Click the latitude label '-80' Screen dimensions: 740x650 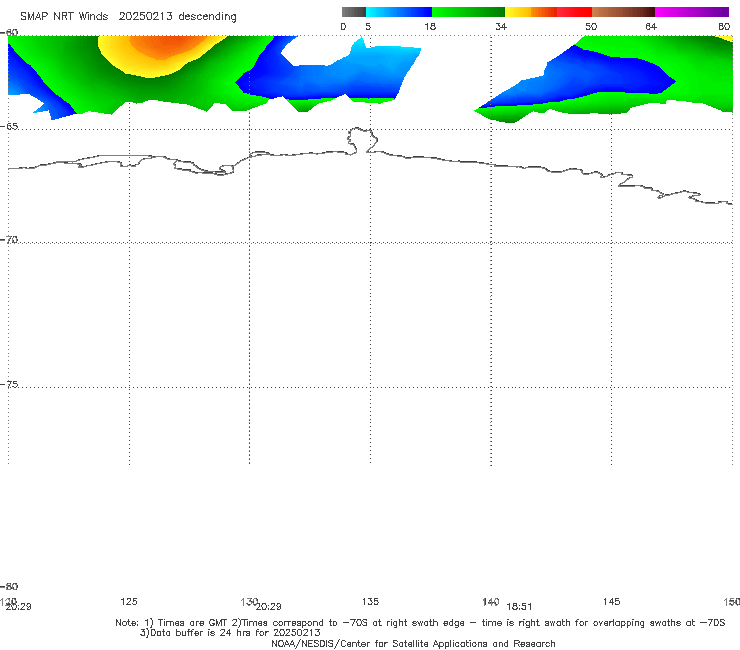9,587
